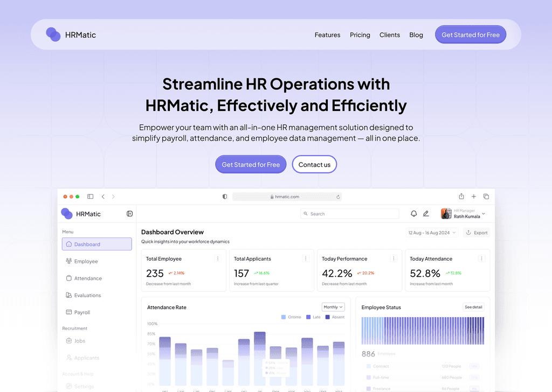This screenshot has width=552, height=392.
Task: Click the Employee Status striped bar
Action: click(423, 331)
